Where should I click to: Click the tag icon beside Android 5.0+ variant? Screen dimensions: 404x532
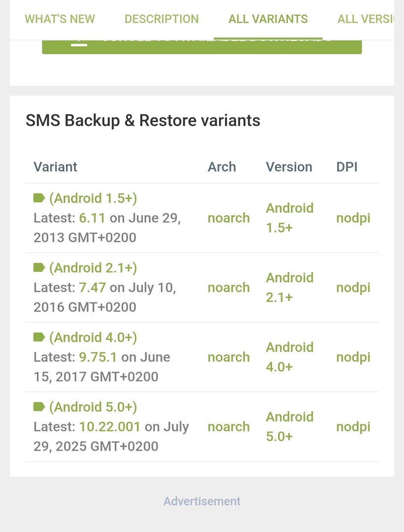pos(39,406)
